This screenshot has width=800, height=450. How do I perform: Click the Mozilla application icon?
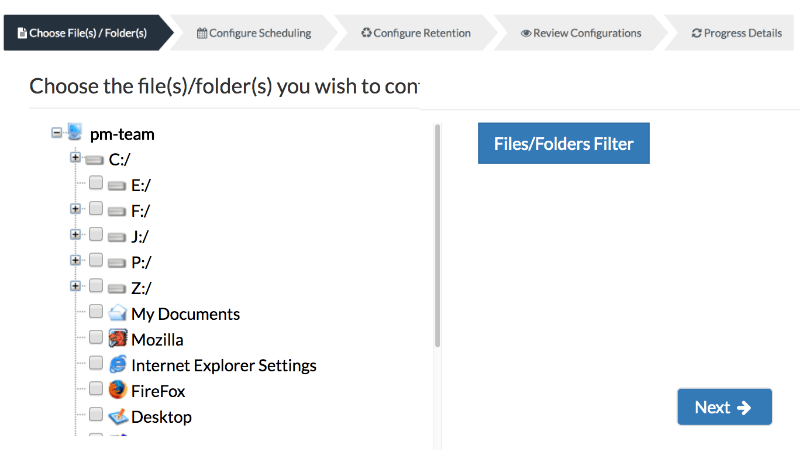117,338
